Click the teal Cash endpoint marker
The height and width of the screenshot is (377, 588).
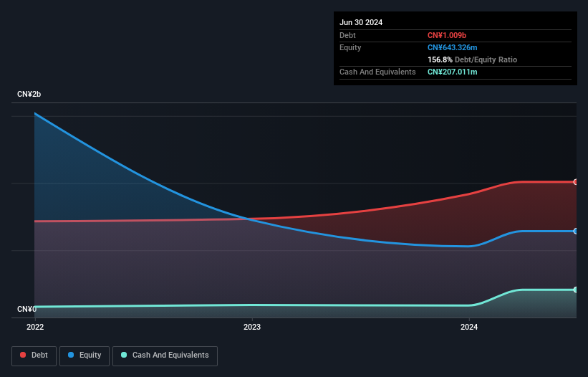click(576, 290)
